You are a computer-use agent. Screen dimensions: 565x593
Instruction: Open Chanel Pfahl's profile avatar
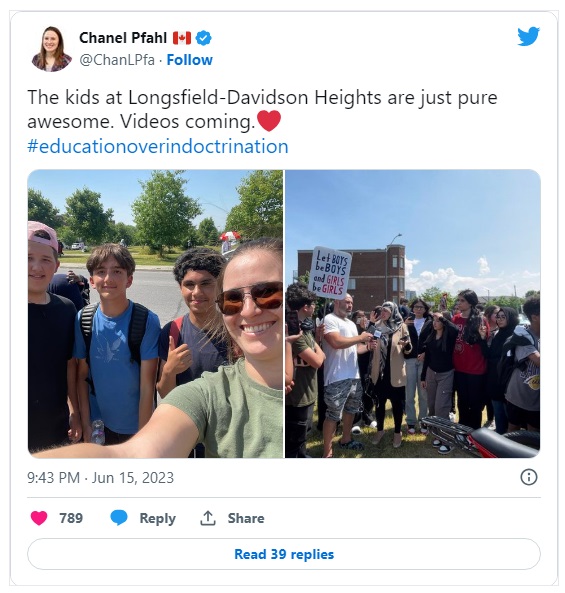coord(51,49)
